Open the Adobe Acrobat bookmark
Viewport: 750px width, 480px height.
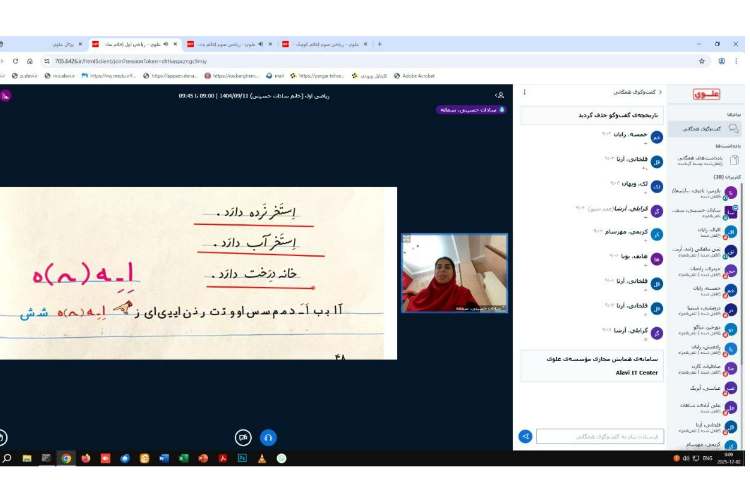[x=415, y=76]
